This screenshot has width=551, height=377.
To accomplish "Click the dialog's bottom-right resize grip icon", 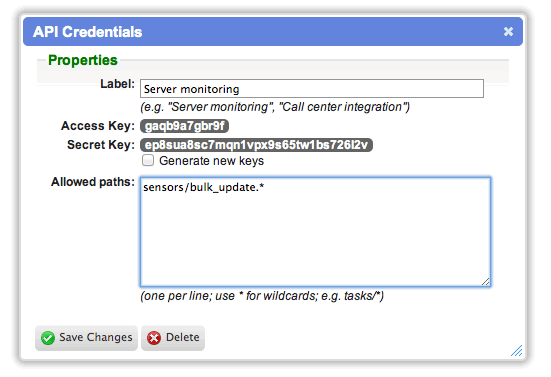I will pyautogui.click(x=517, y=351).
